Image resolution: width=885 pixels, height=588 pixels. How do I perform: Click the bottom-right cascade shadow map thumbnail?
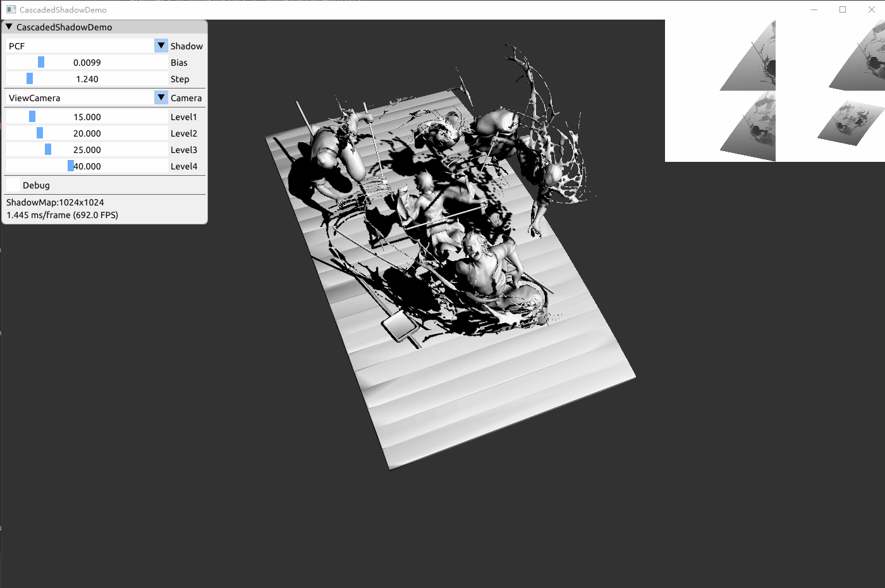[x=831, y=126]
